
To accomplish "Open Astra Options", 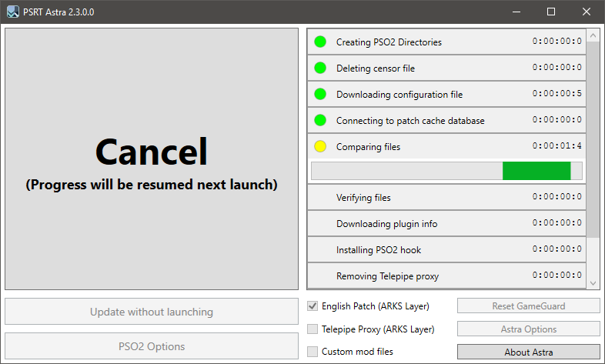I will coord(529,329).
